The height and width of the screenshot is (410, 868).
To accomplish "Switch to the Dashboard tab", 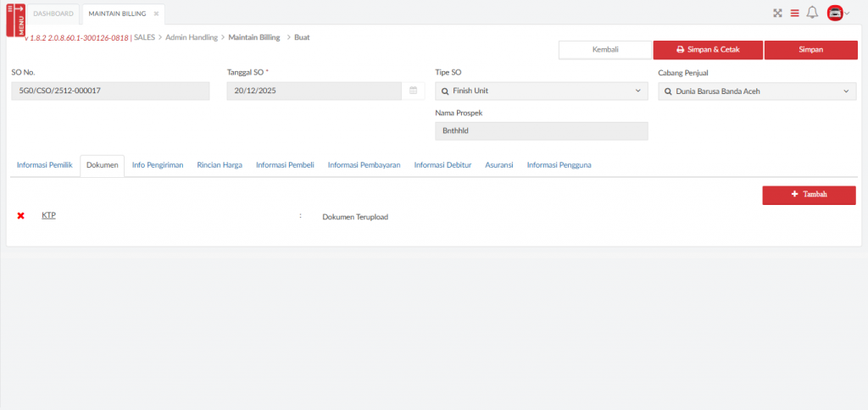I will click(53, 14).
